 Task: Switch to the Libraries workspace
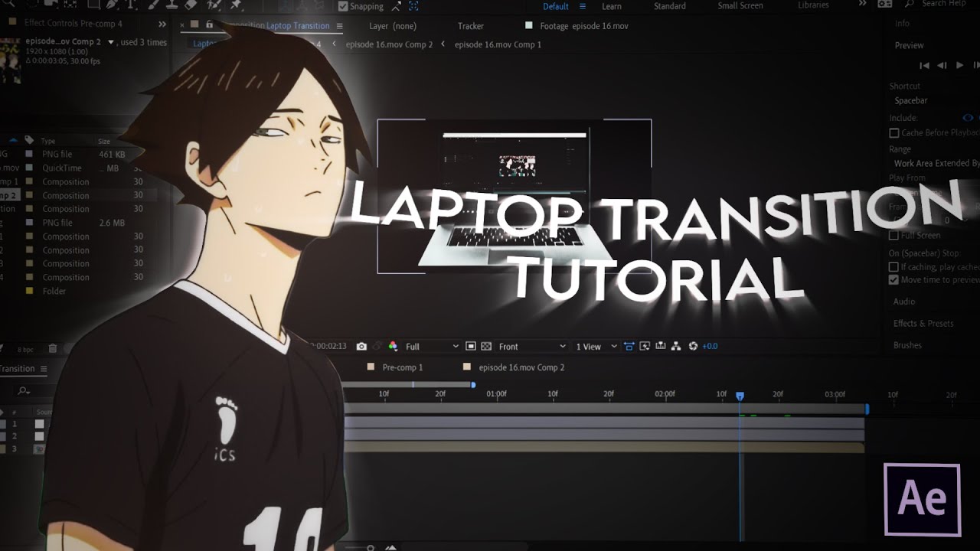pos(813,5)
